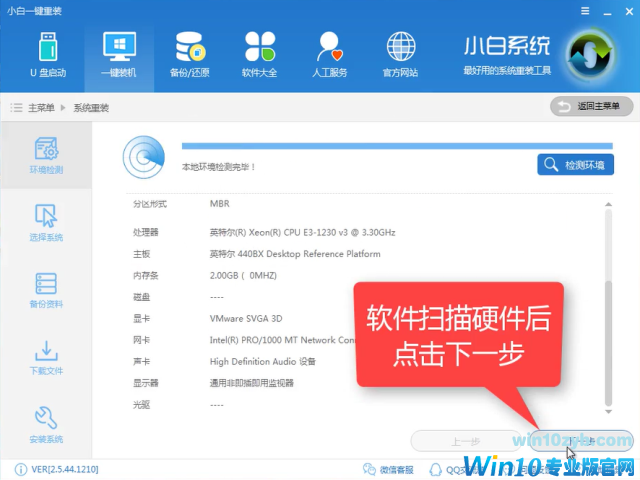Open 备份/还原 database icon
Image resolution: width=640 pixels, height=480 pixels.
click(x=190, y=46)
